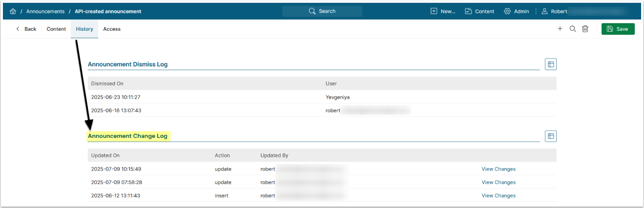Select the History tab

pyautogui.click(x=84, y=29)
